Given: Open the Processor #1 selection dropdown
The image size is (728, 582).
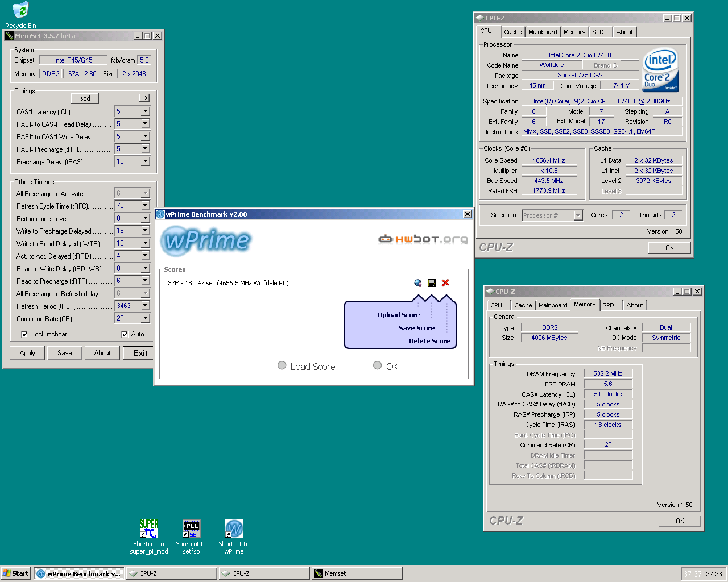Looking at the screenshot, I should pos(578,215).
